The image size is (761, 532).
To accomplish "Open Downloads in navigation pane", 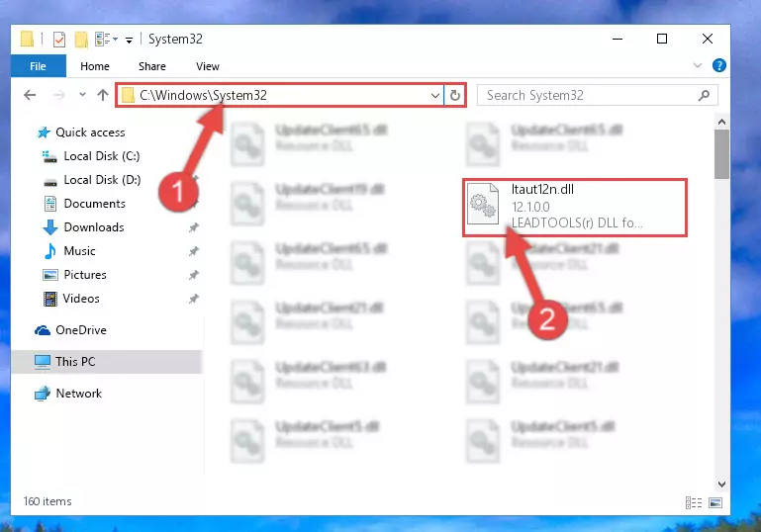I will tap(94, 227).
